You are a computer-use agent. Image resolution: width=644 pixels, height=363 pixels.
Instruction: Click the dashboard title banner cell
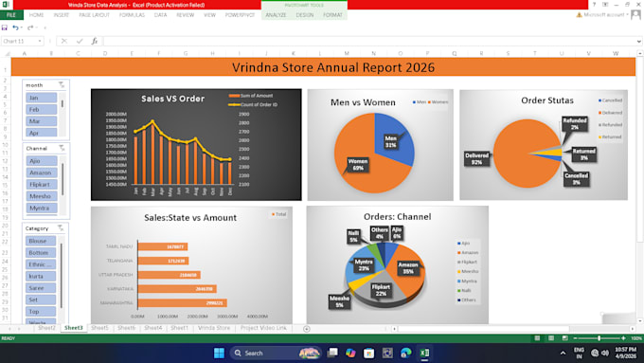pos(323,67)
